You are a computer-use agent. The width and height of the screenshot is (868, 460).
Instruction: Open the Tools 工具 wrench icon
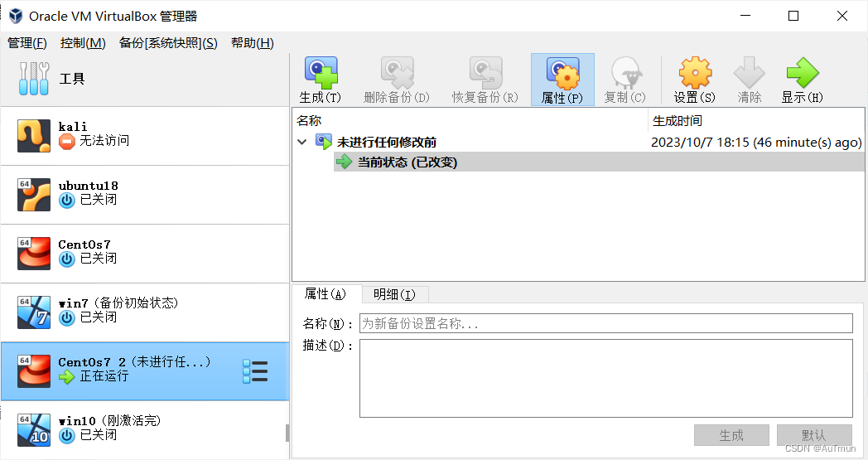(x=34, y=79)
